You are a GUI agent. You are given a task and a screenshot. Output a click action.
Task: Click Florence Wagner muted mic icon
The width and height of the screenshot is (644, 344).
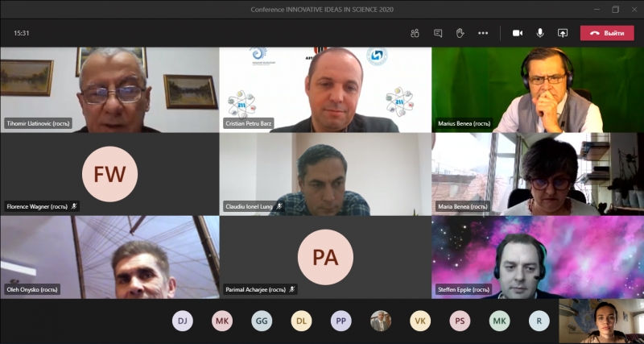[74, 206]
